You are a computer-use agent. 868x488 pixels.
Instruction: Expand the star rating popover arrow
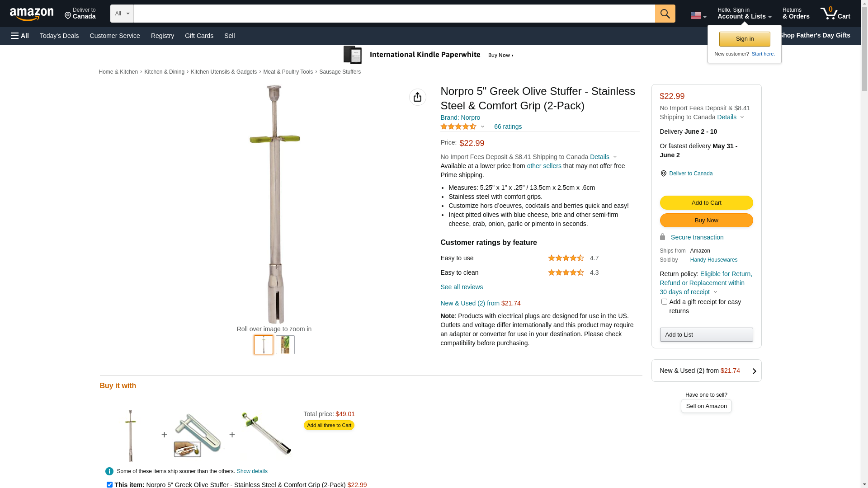click(482, 127)
